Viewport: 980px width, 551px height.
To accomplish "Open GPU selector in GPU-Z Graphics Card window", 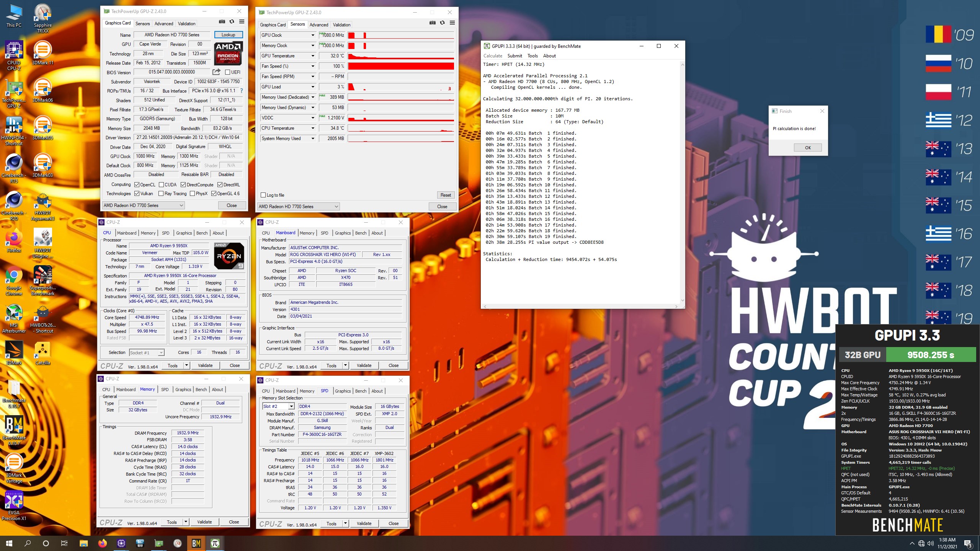I will click(x=144, y=205).
